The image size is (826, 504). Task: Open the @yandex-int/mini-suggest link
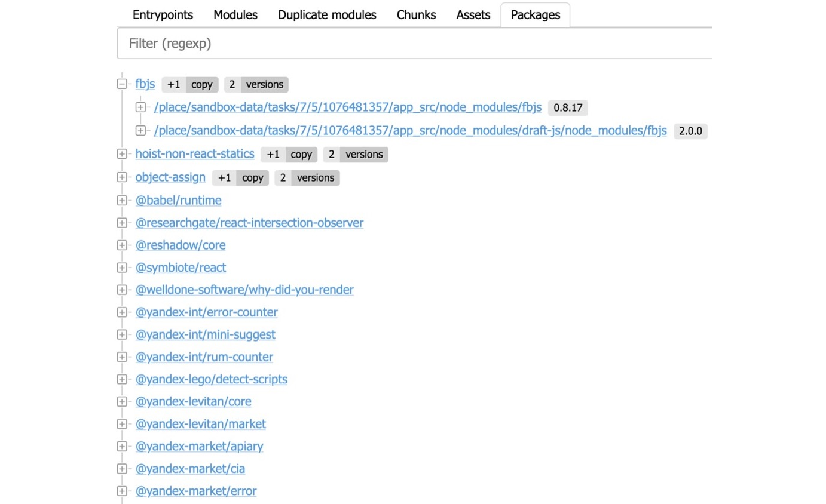tap(206, 335)
